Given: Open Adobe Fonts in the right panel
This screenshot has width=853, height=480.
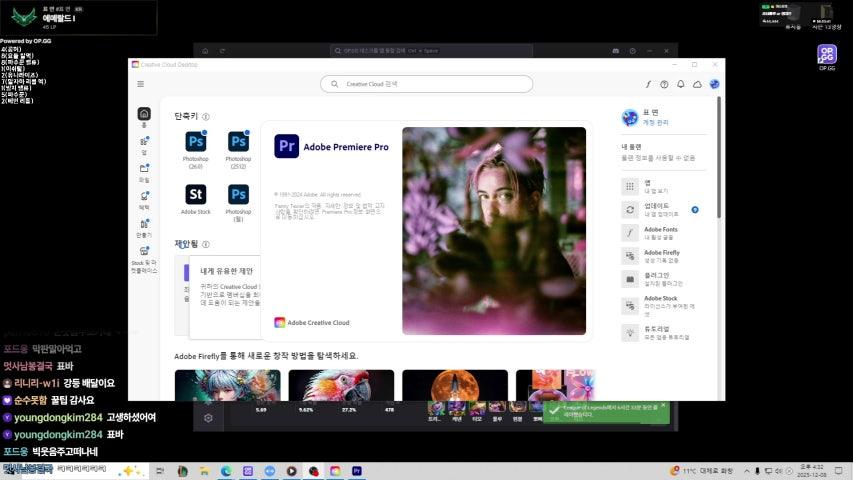Looking at the screenshot, I should (x=661, y=233).
